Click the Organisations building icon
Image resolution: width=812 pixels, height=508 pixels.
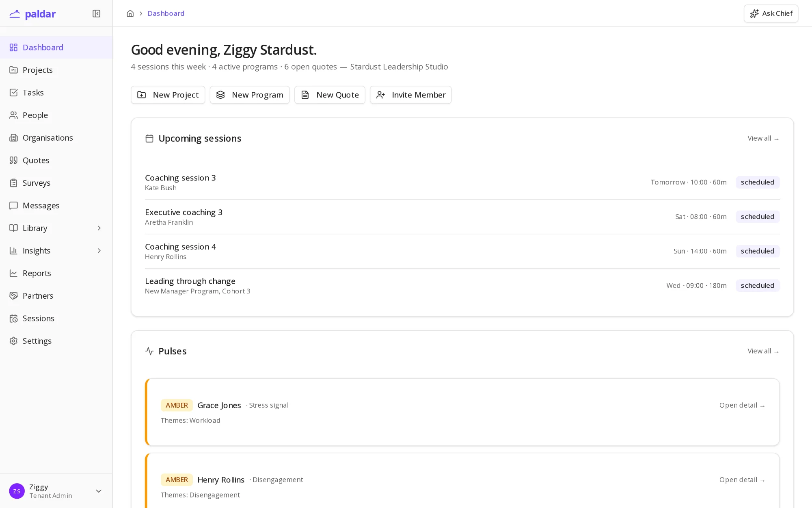14,138
